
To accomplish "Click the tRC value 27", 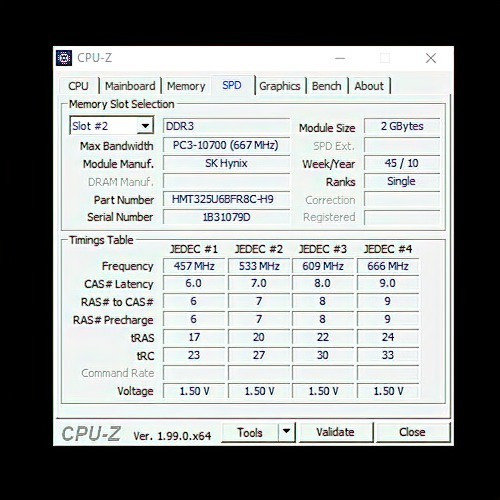I will [x=259, y=355].
